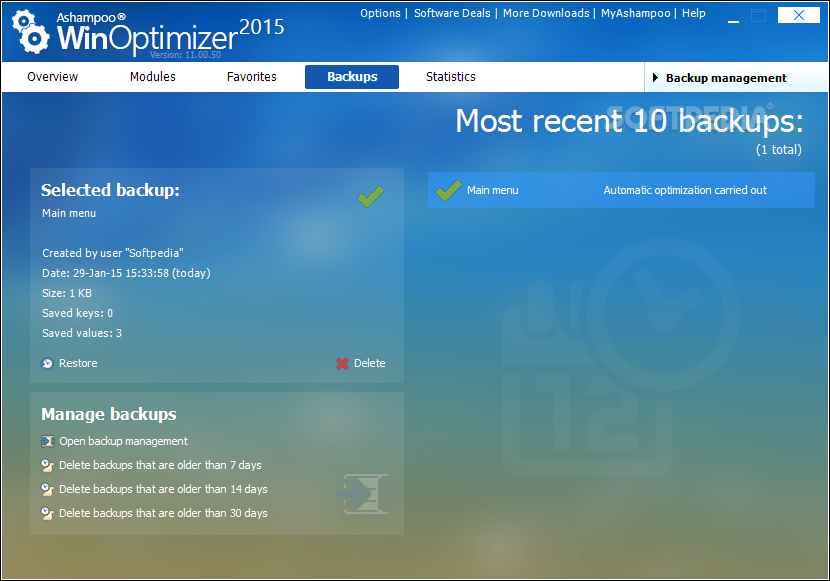
Task: Go to the Favorites tab
Action: pyautogui.click(x=251, y=77)
